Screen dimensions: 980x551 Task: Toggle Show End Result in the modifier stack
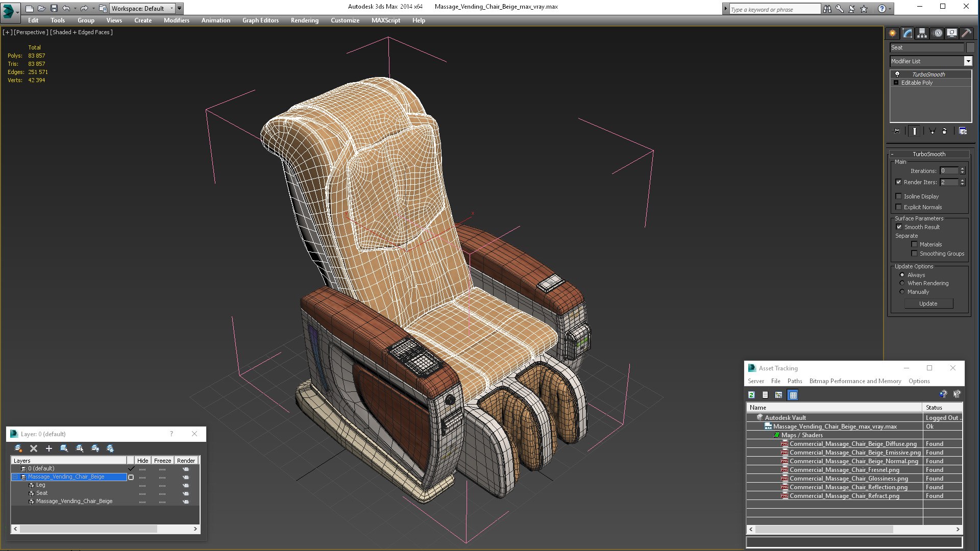click(x=914, y=131)
